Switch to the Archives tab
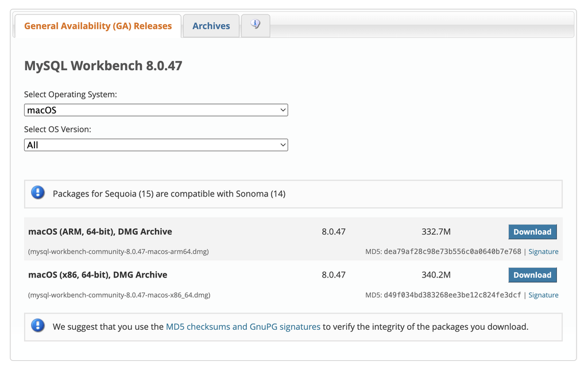The height and width of the screenshot is (370, 588). pyautogui.click(x=211, y=26)
